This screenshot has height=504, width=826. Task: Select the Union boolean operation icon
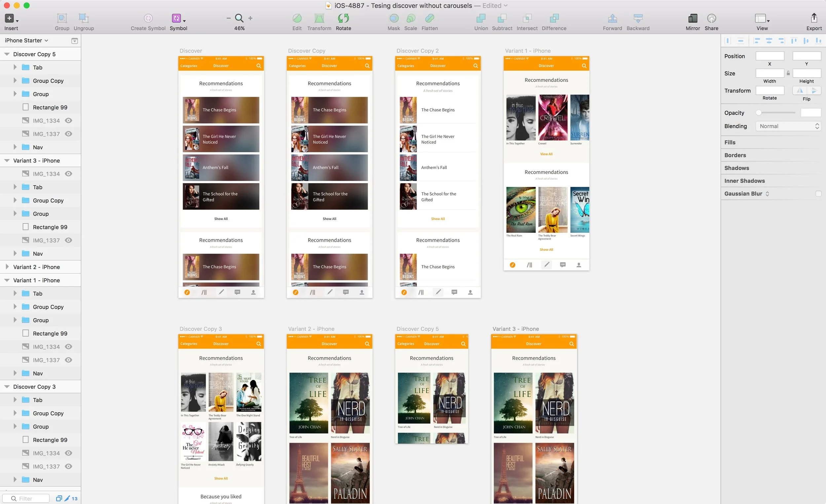(x=481, y=18)
